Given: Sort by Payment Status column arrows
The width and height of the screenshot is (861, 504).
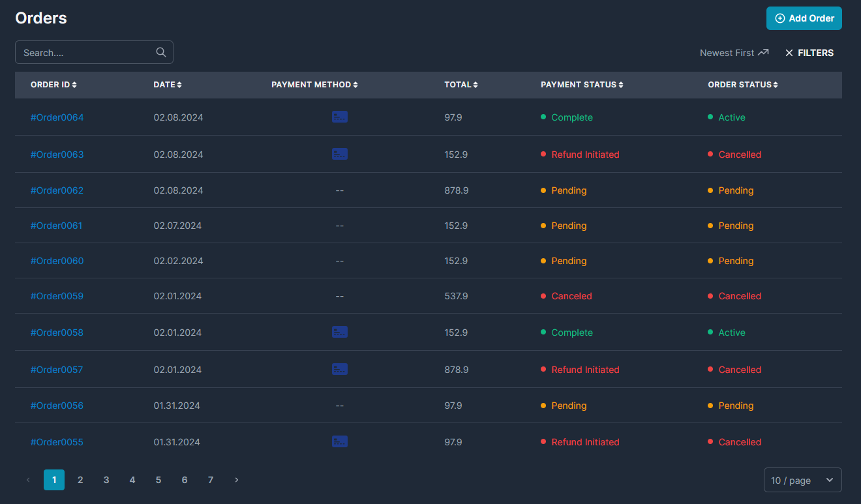Looking at the screenshot, I should pyautogui.click(x=621, y=85).
